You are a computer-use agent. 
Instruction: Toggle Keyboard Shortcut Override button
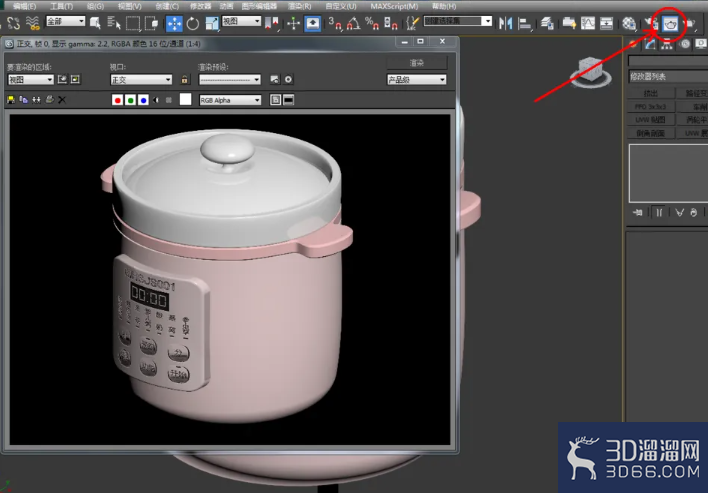click(x=312, y=23)
